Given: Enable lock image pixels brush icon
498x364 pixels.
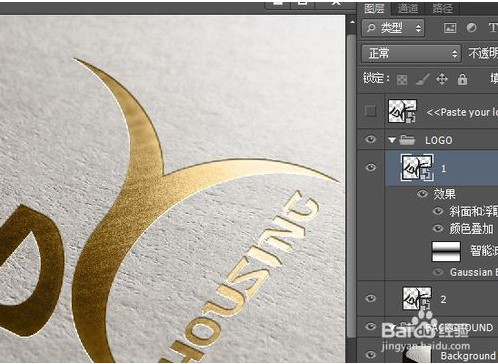Looking at the screenshot, I should [422, 80].
